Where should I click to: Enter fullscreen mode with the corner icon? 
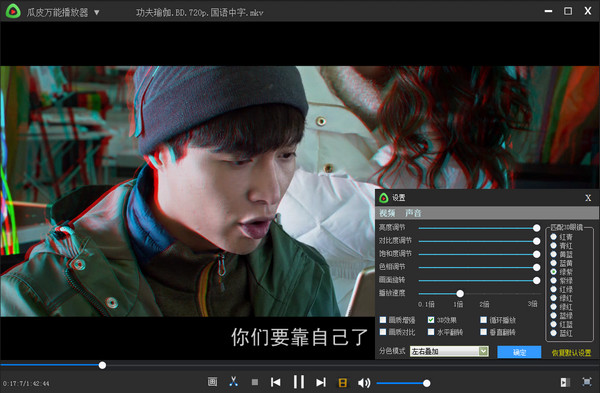coord(587,382)
